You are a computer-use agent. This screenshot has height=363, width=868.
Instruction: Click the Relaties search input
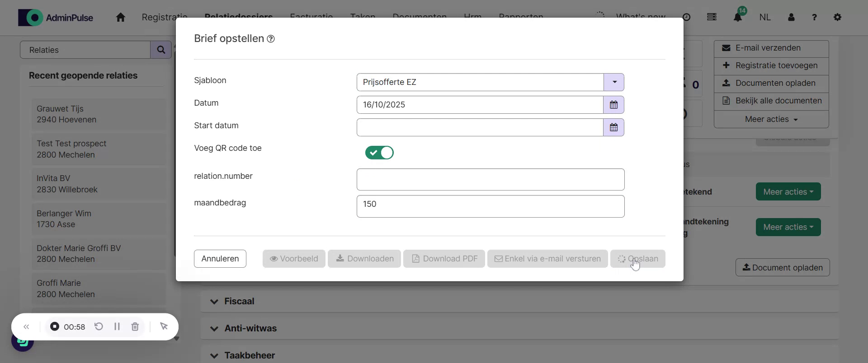85,50
